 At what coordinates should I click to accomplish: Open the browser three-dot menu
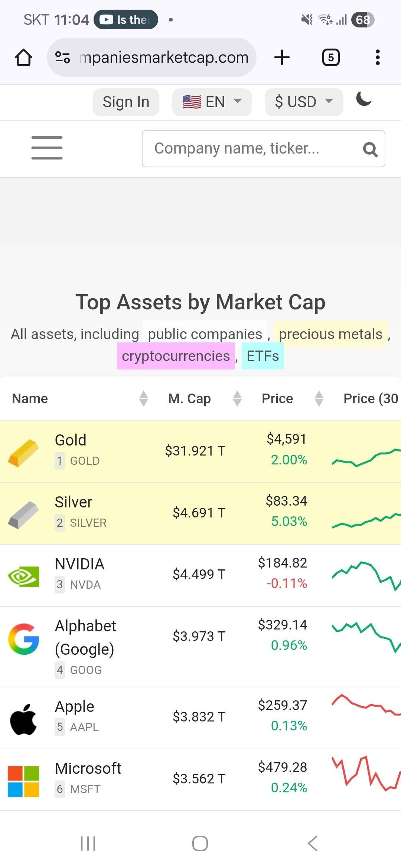coord(378,57)
